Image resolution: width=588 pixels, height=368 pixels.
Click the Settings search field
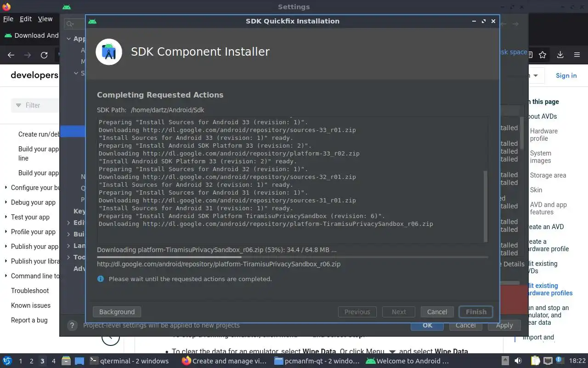pyautogui.click(x=74, y=24)
